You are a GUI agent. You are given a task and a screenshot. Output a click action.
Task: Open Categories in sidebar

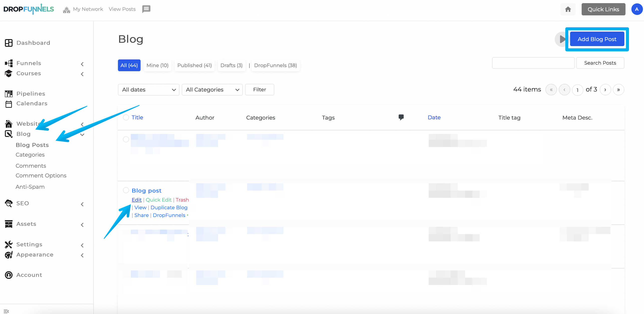click(30, 155)
